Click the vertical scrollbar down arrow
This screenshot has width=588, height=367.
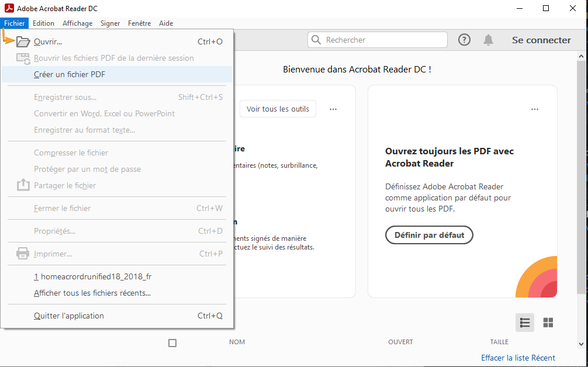coord(581,344)
